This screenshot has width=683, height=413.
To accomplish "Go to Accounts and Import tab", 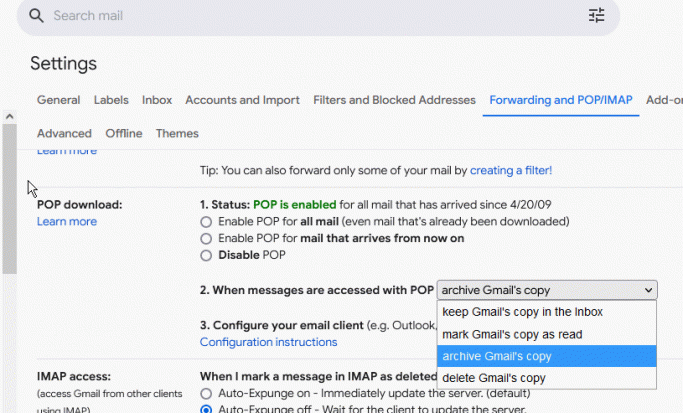I will click(x=242, y=100).
